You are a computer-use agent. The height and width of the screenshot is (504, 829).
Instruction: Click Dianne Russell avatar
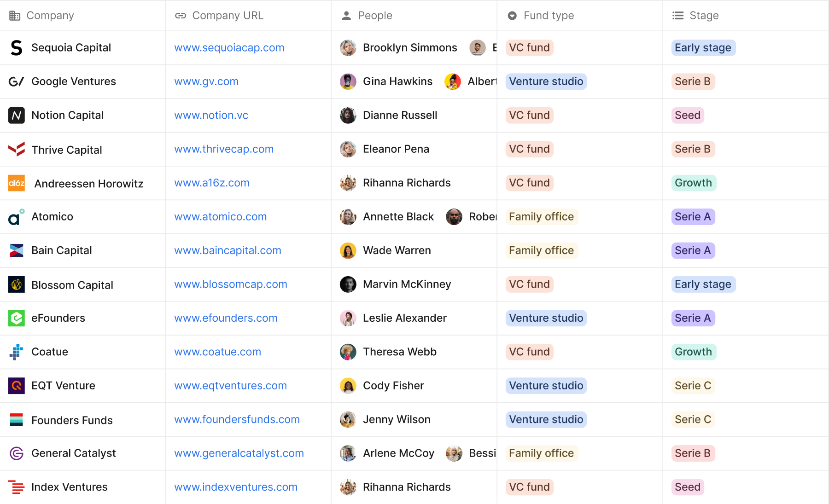pos(348,115)
